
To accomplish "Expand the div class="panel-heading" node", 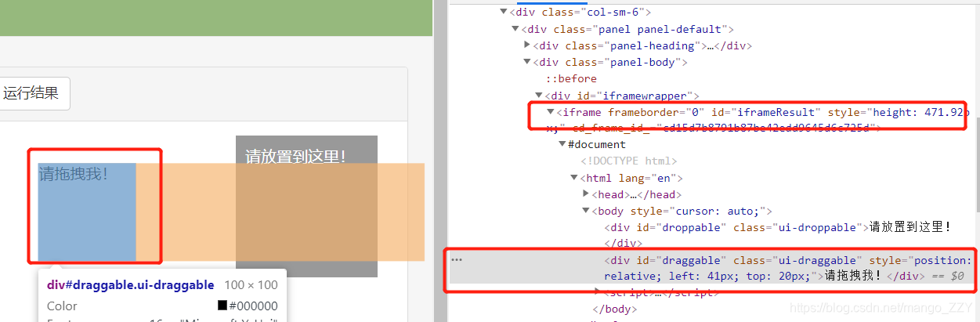I will pos(527,45).
